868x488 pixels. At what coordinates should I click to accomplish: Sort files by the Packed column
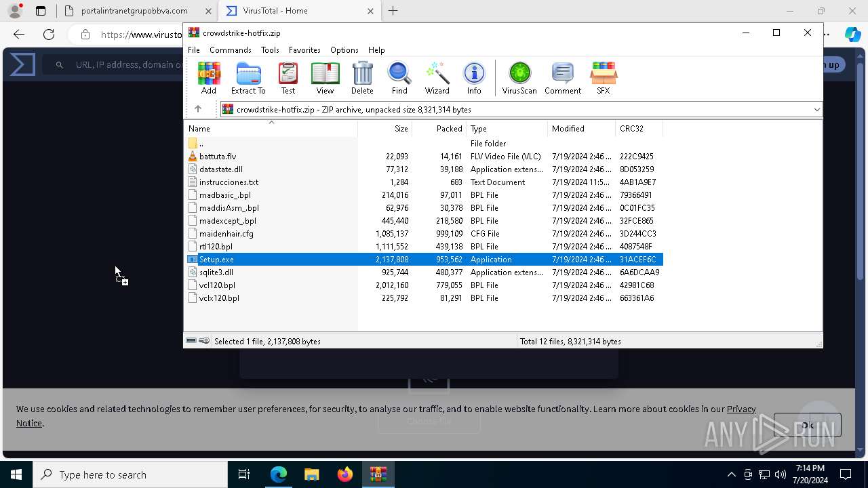point(439,128)
